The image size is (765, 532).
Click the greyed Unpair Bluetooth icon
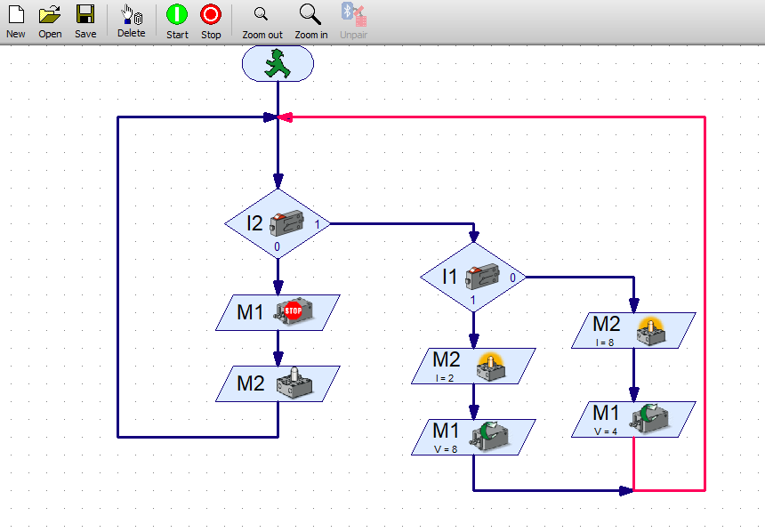[x=353, y=20]
